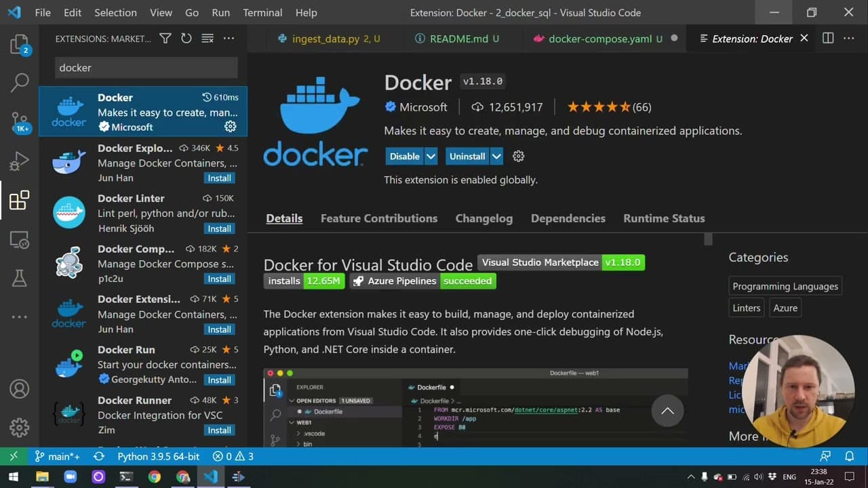Install the Docker Linter extension
The width and height of the screenshot is (868, 488).
pos(220,228)
